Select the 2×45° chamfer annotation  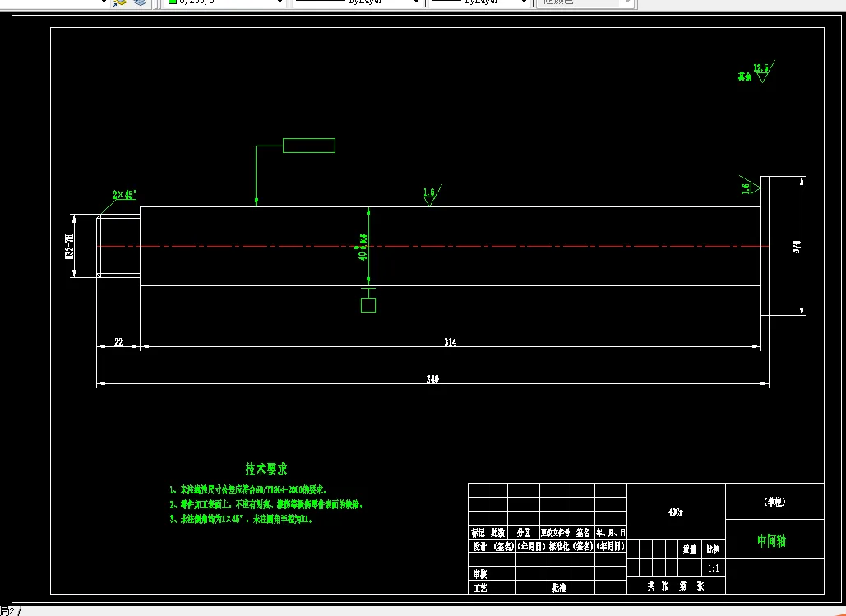coord(125,194)
